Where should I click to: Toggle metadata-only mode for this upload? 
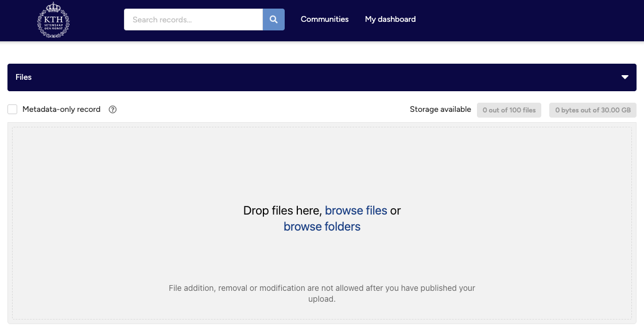pyautogui.click(x=12, y=109)
